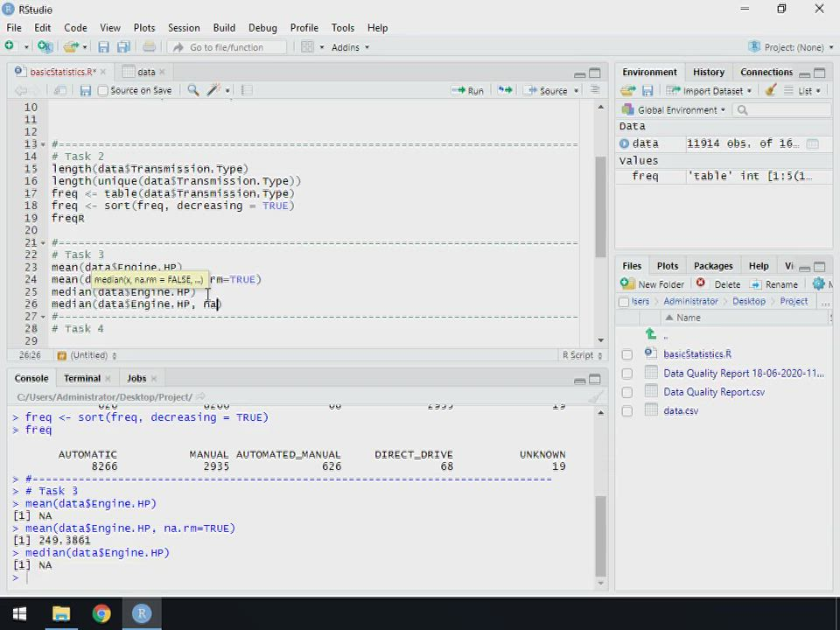Click New Folder in Files pane

[653, 284]
